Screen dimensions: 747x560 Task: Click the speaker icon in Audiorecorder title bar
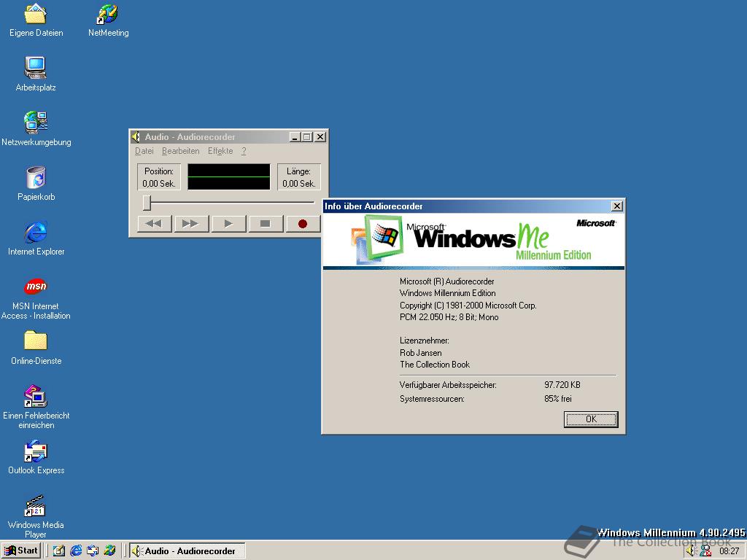[x=136, y=137]
